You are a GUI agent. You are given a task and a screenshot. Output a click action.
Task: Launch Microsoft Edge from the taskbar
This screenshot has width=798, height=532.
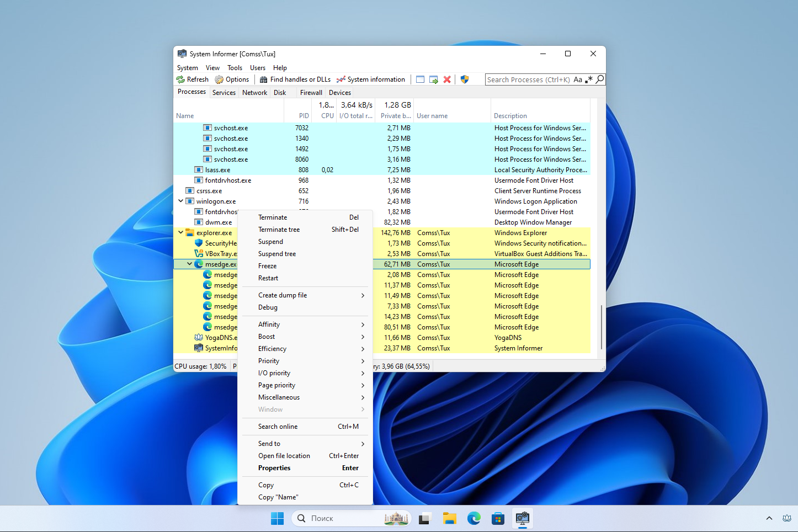click(474, 519)
